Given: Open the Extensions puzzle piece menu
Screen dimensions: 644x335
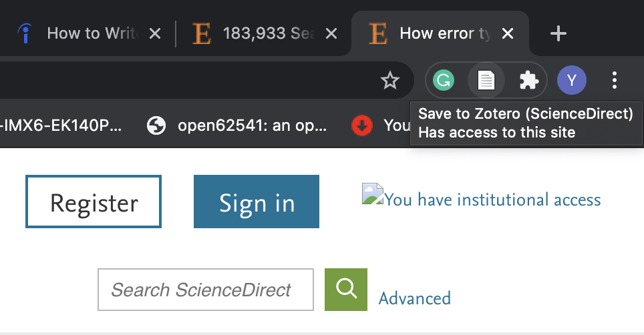Looking at the screenshot, I should pyautogui.click(x=528, y=81).
